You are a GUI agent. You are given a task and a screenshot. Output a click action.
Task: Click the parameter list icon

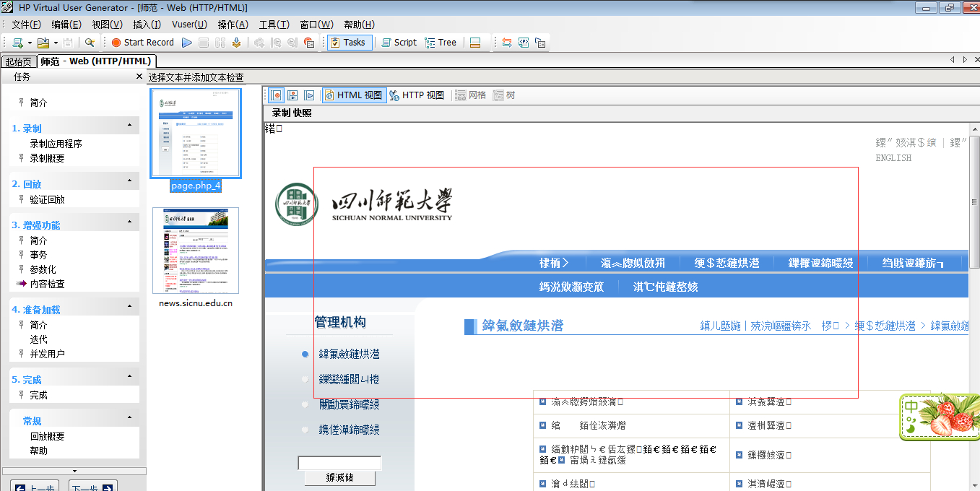coord(524,43)
